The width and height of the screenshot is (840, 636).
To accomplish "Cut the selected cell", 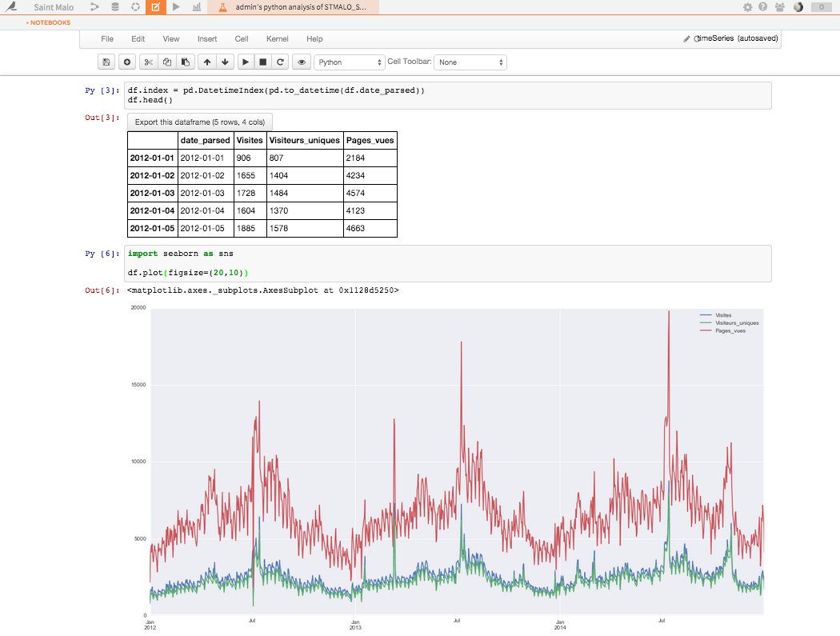I will pos(147,62).
